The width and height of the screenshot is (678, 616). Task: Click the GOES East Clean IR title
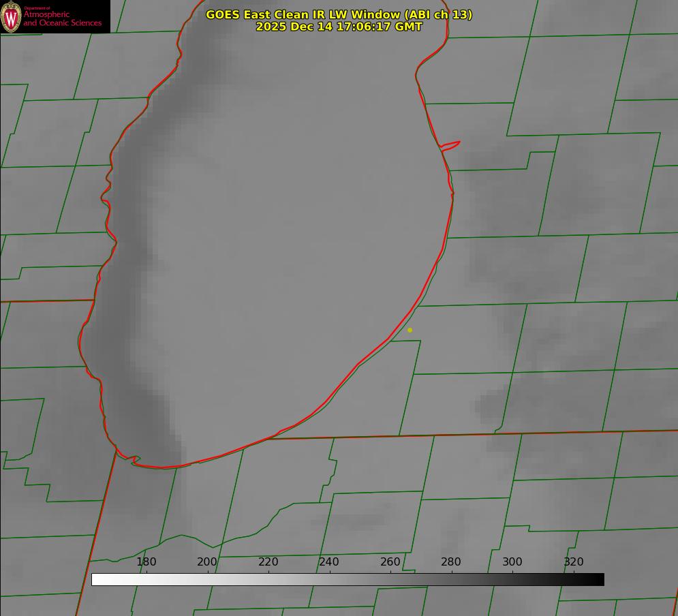click(x=339, y=14)
